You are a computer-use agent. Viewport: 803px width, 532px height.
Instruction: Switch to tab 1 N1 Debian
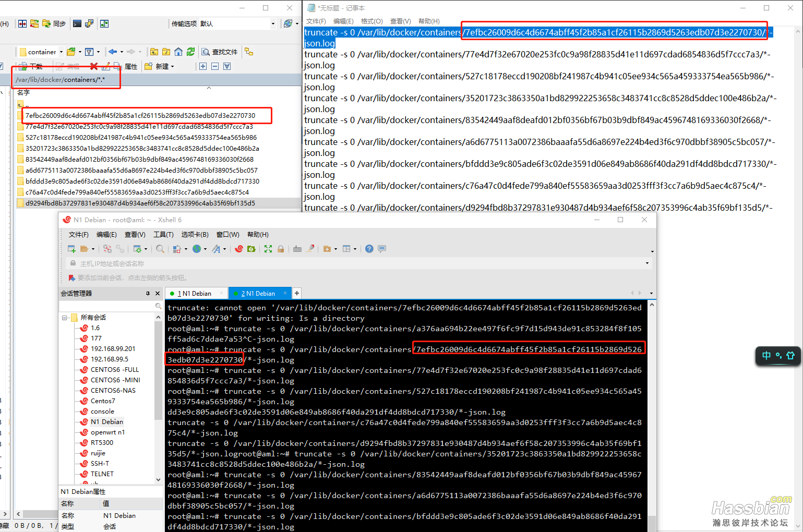point(196,293)
